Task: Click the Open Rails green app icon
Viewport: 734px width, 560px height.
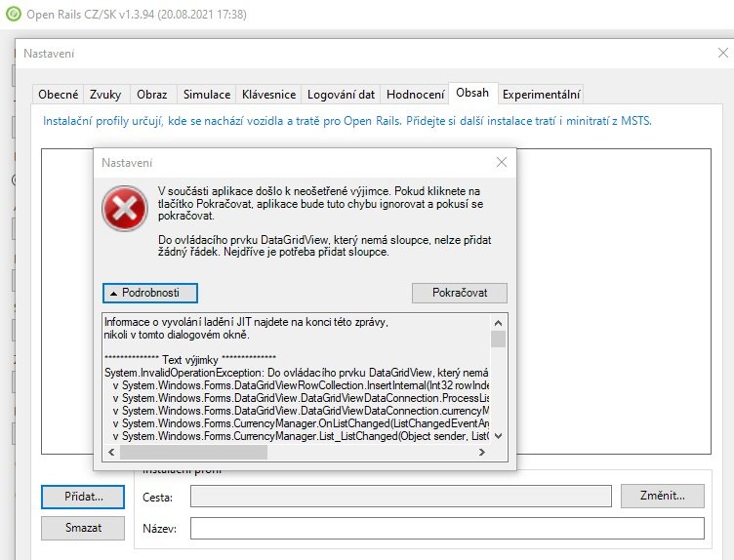Action: [x=14, y=14]
